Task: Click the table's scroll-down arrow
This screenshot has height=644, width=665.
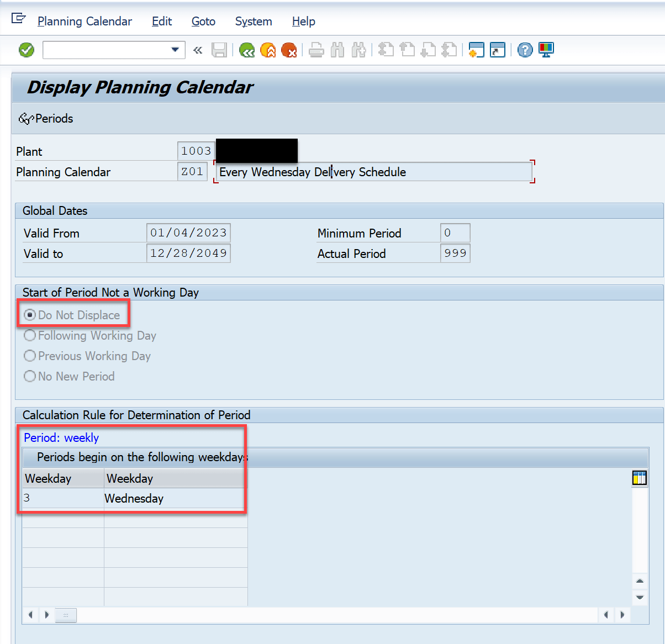Action: click(640, 598)
